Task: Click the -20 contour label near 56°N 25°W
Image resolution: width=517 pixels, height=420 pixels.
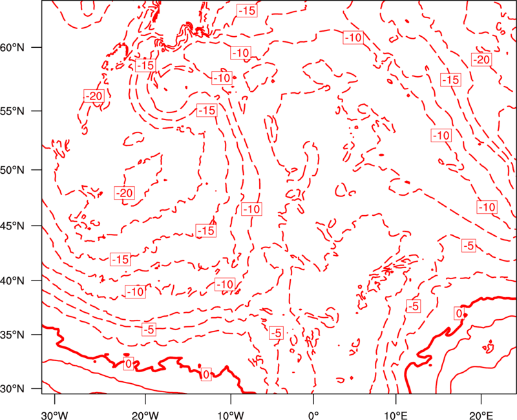Action: coord(94,96)
